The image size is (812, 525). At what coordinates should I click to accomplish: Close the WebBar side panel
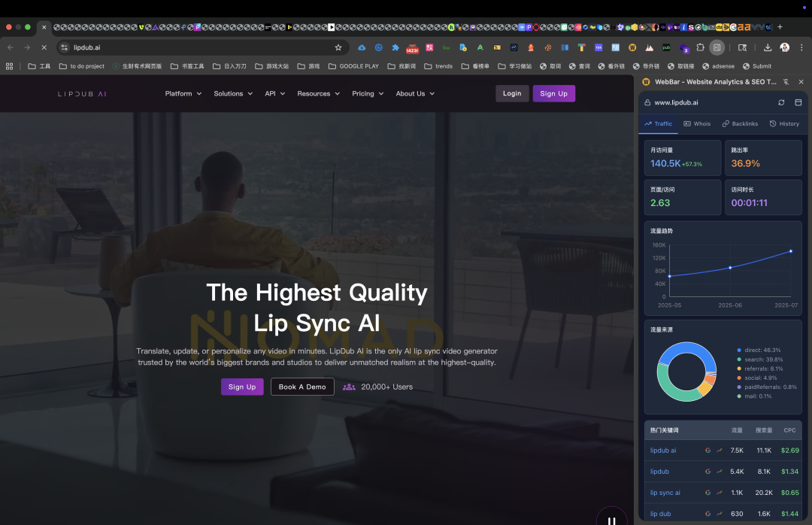click(x=801, y=82)
